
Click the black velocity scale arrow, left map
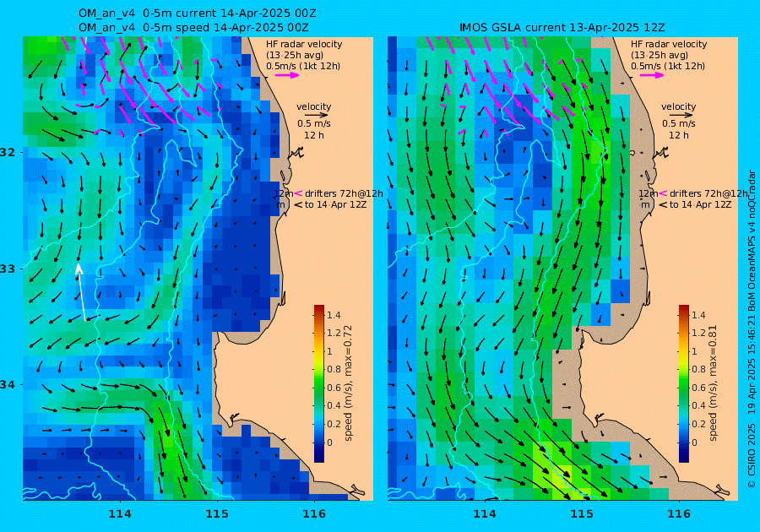[317, 116]
